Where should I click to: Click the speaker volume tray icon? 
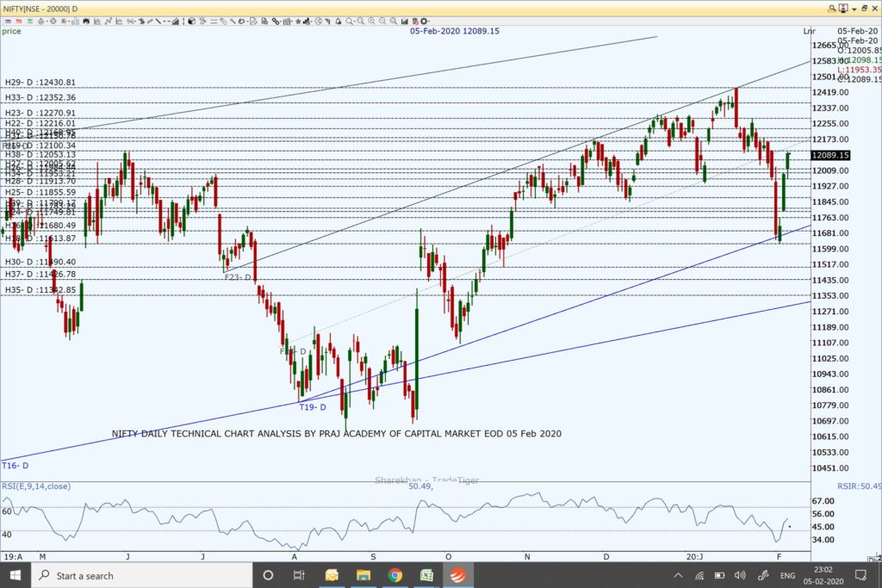tap(740, 575)
